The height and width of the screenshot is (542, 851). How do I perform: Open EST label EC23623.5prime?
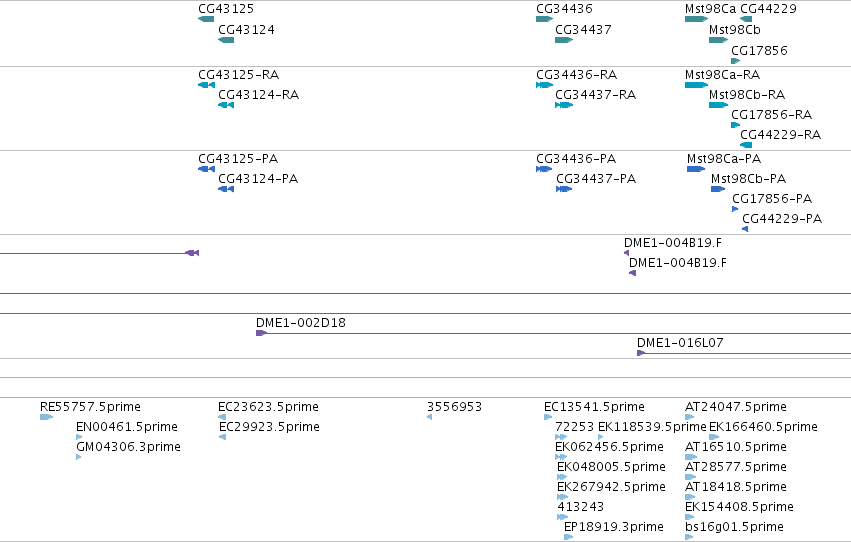(269, 407)
